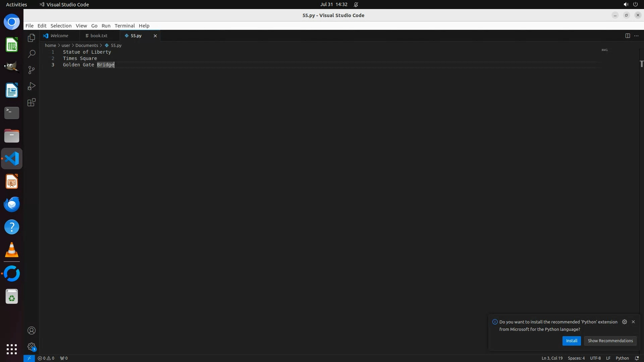Open the Run and Debug view
Viewport: 644px width, 362px height.
click(x=32, y=86)
